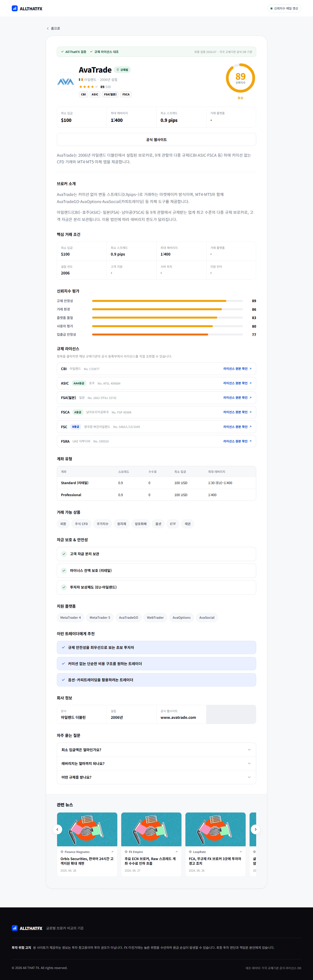The height and width of the screenshot is (980, 313).
Task: Click check icon beside 고객 자금 분리 보관
Action: tap(64, 554)
